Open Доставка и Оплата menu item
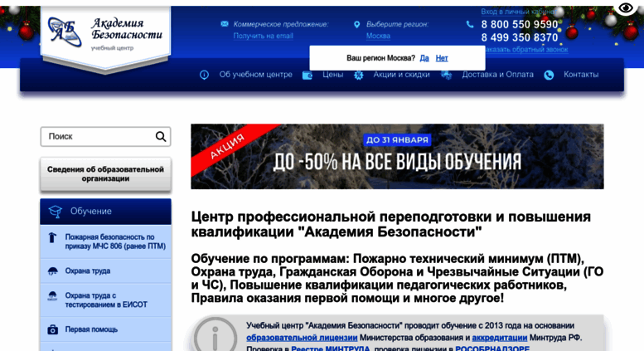This screenshot has height=351, width=644. [497, 75]
